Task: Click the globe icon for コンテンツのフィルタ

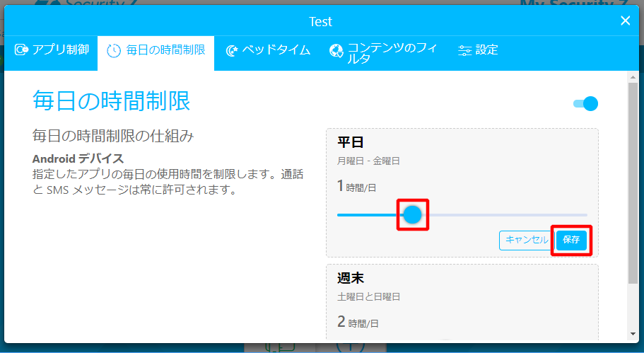Action: 336,51
